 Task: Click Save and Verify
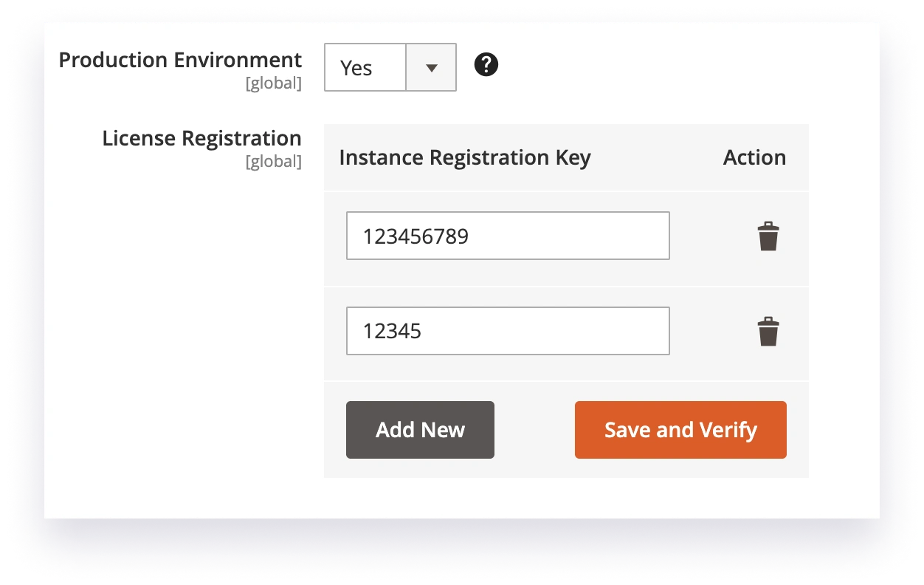pos(680,429)
